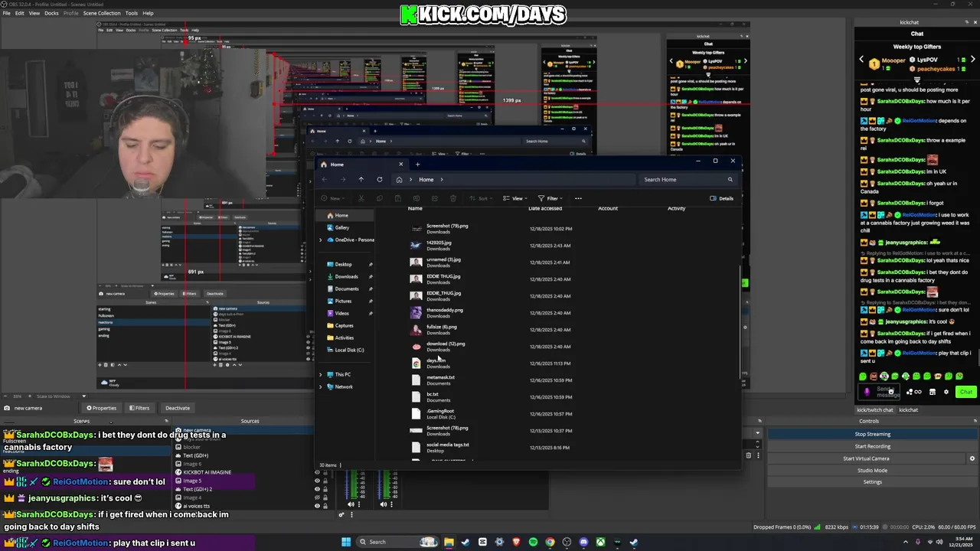Expand This PC in the navigation pane

[x=321, y=374]
